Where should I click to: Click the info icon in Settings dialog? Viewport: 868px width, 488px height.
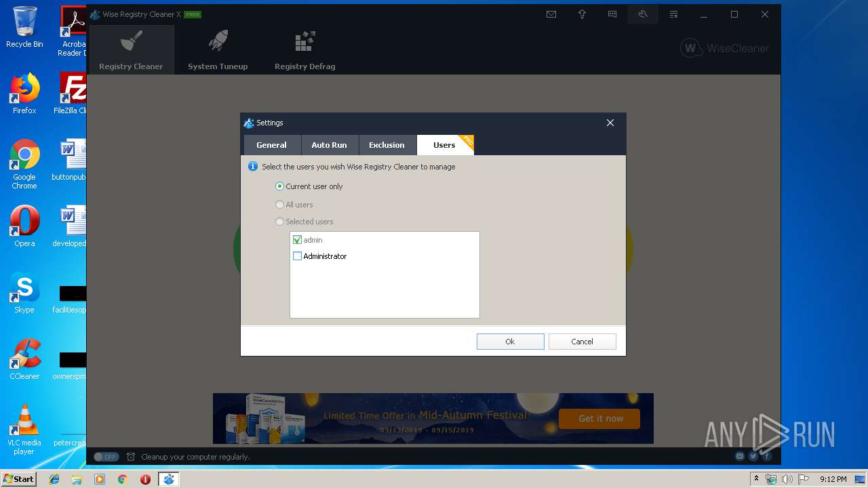click(x=253, y=167)
